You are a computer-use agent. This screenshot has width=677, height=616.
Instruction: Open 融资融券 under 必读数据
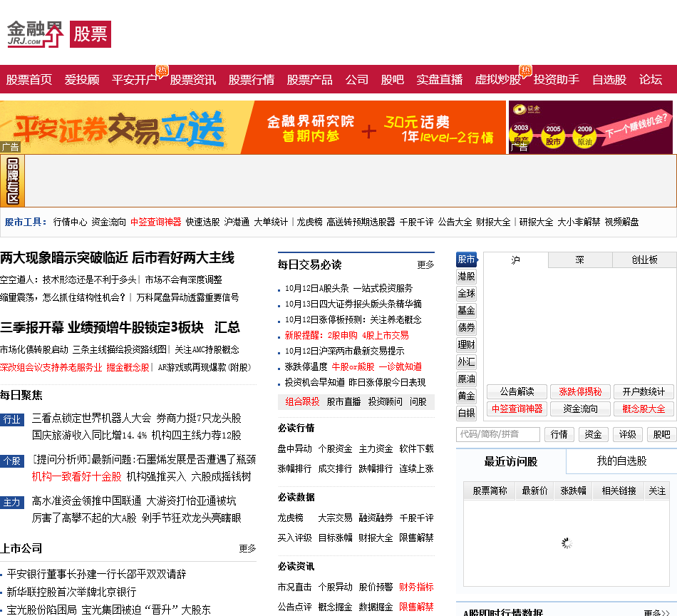376,518
